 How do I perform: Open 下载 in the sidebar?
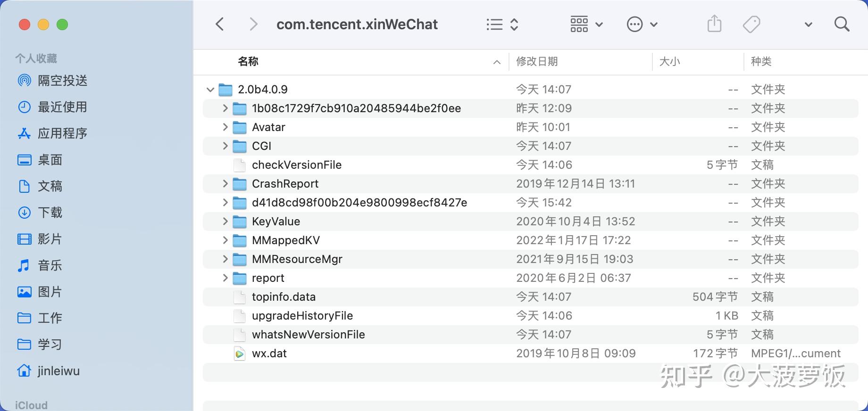[x=50, y=213]
